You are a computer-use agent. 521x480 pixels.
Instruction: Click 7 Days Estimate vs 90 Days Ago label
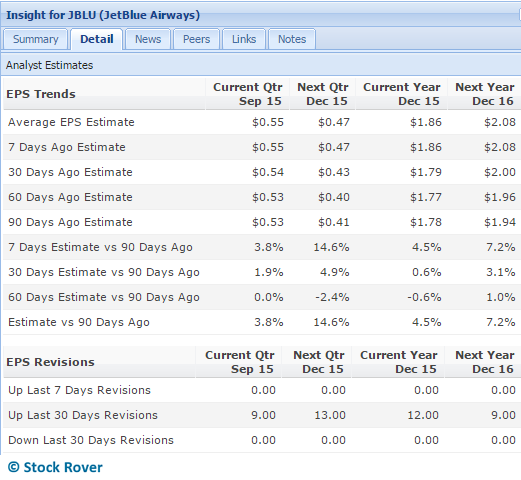tap(100, 247)
